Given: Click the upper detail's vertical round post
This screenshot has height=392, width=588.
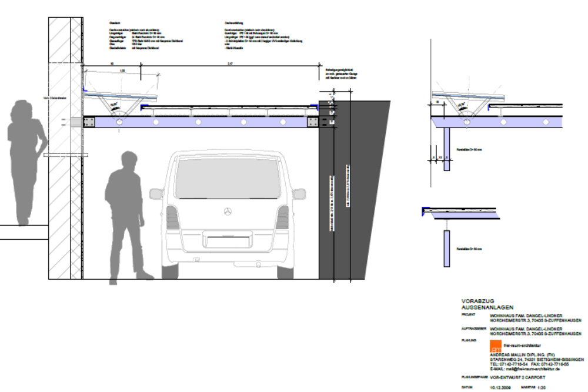Looking at the screenshot, I should 447,149.
